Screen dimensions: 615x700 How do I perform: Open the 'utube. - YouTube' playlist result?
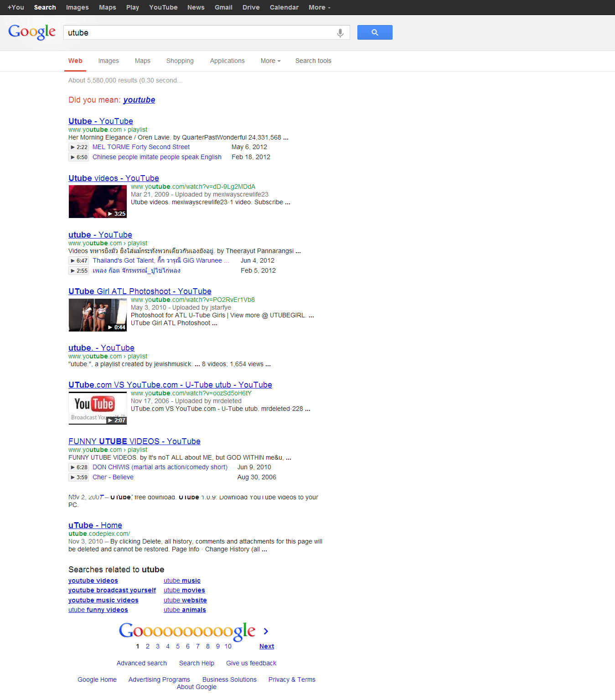pyautogui.click(x=101, y=348)
